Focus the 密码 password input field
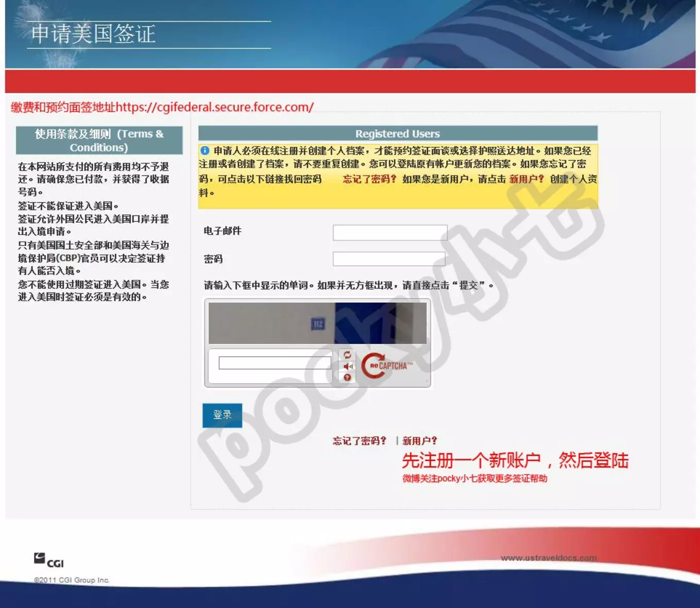Image resolution: width=700 pixels, height=608 pixels. [x=389, y=259]
